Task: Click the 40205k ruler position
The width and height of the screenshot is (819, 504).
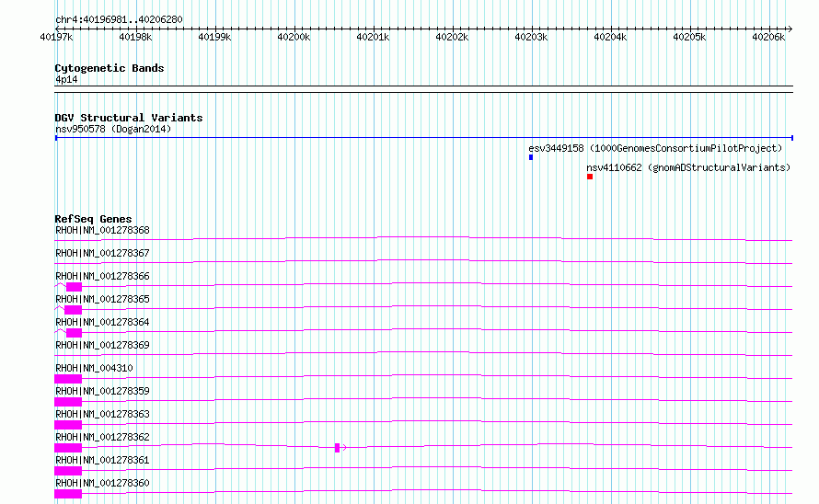Action: pyautogui.click(x=689, y=37)
